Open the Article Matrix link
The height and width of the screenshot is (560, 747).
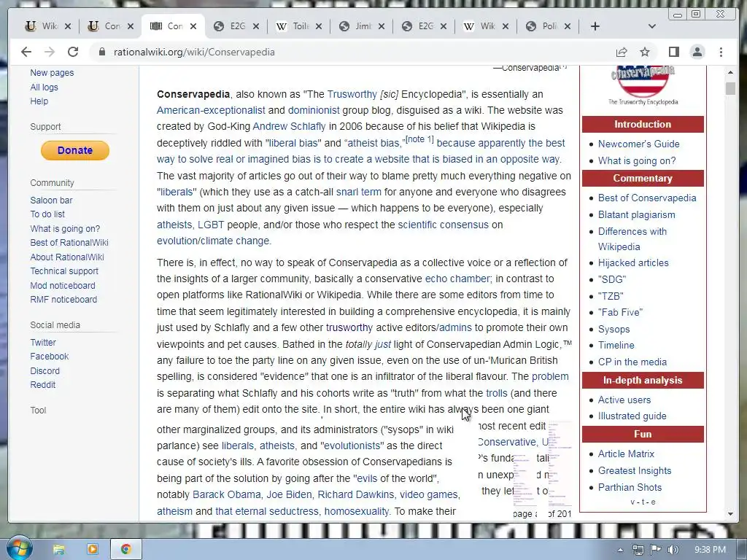pos(626,454)
